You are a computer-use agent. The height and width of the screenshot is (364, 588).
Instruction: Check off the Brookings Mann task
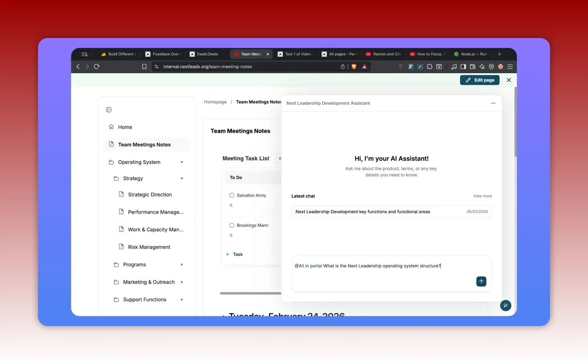(x=232, y=225)
